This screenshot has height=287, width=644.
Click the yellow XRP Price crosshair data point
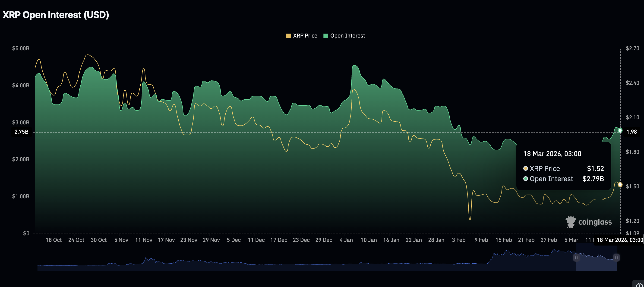click(620, 185)
